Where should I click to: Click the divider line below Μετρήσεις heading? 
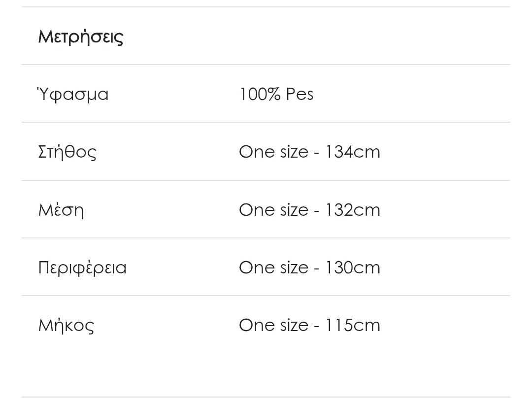[x=266, y=65]
